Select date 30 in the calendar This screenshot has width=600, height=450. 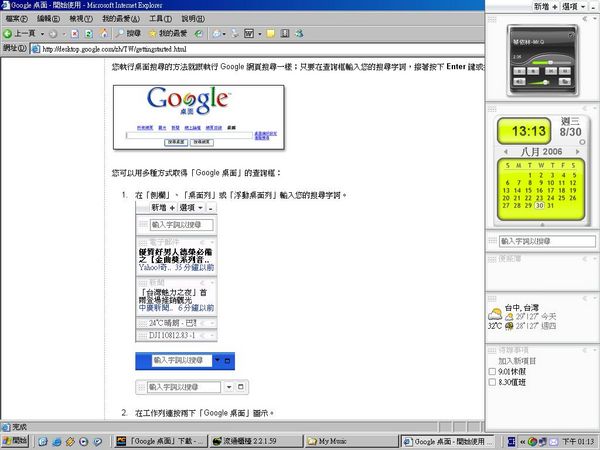(539, 205)
